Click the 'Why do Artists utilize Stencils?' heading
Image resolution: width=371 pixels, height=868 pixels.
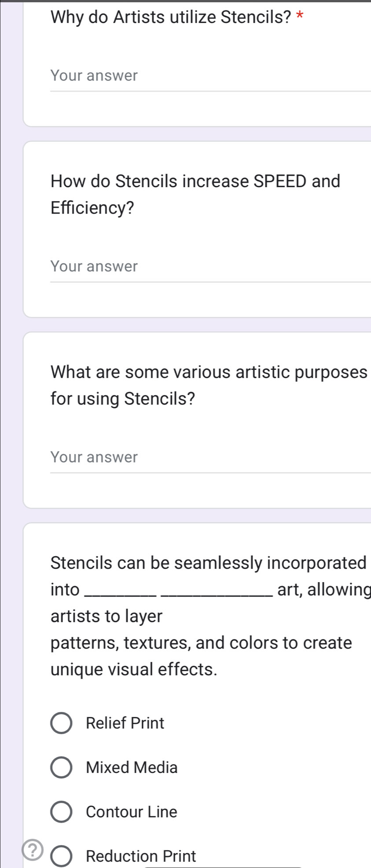click(x=171, y=17)
